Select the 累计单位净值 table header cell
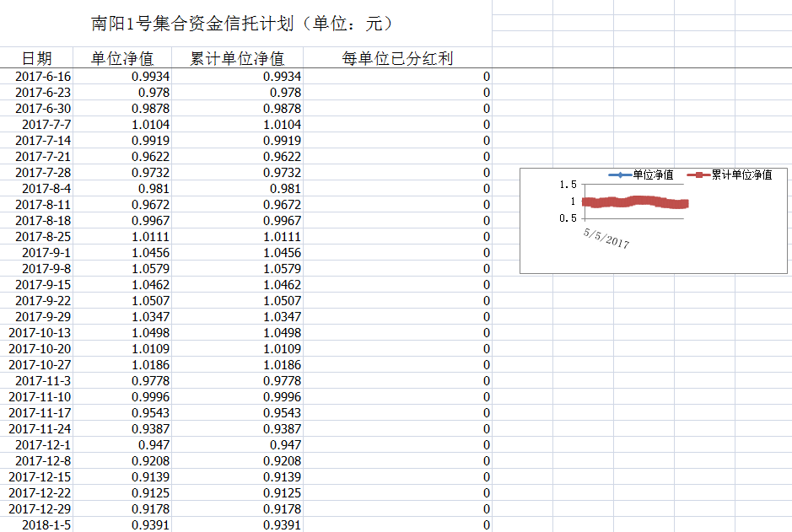This screenshot has height=532, width=792. [237, 58]
